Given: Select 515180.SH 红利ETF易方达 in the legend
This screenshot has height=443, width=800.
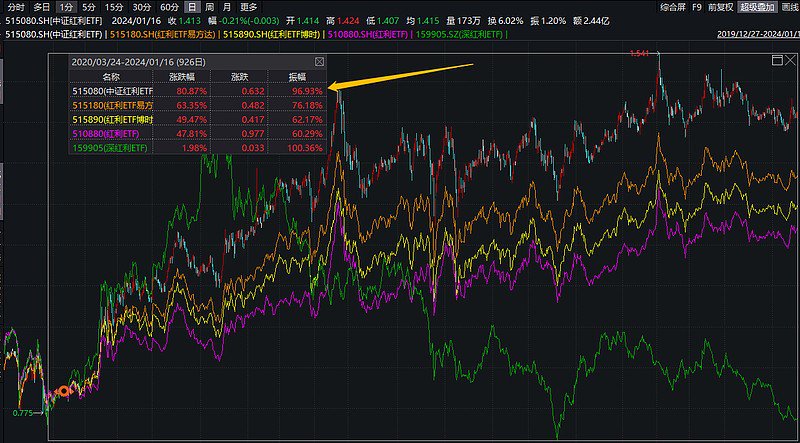Looking at the screenshot, I should (x=163, y=34).
